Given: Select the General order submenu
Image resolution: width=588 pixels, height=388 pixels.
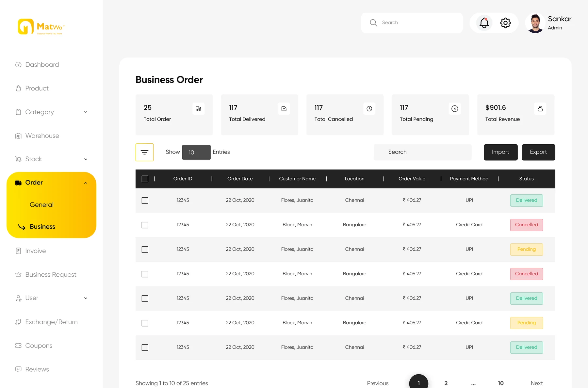Looking at the screenshot, I should (x=41, y=205).
